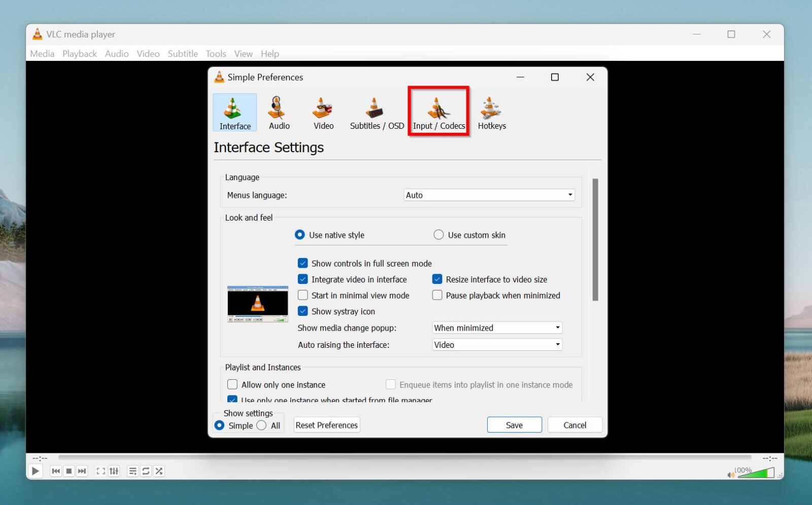Image resolution: width=812 pixels, height=505 pixels.
Task: Open the Video preferences section
Action: pyautogui.click(x=322, y=112)
